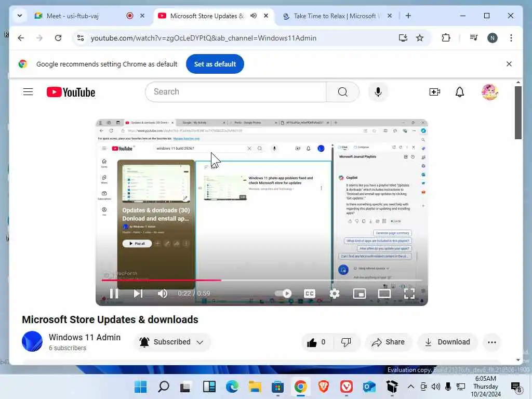Mute audio on the YouTube tab
532x399 pixels.
(254, 16)
